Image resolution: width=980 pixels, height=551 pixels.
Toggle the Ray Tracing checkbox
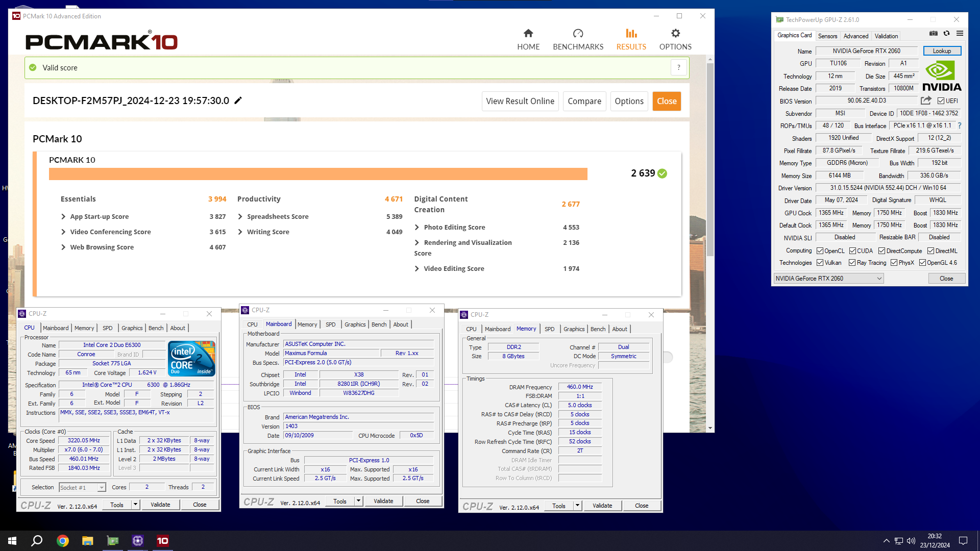click(852, 263)
